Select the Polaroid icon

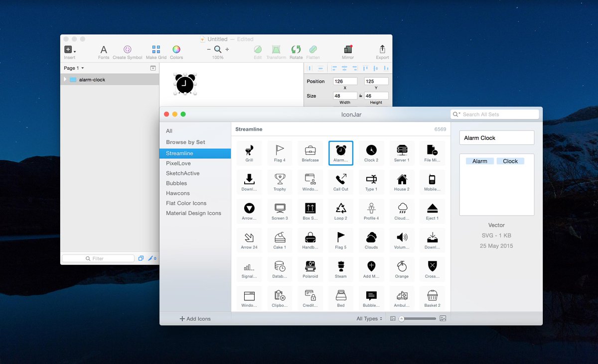[310, 269]
